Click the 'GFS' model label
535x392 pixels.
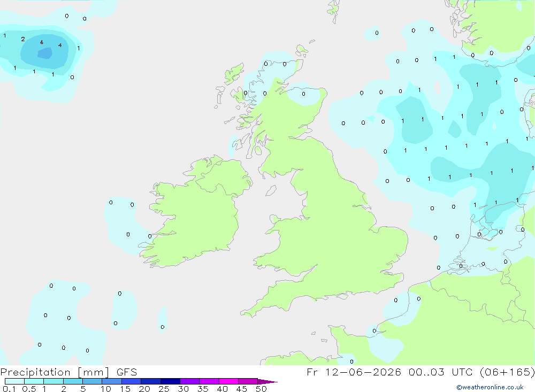pos(127,372)
